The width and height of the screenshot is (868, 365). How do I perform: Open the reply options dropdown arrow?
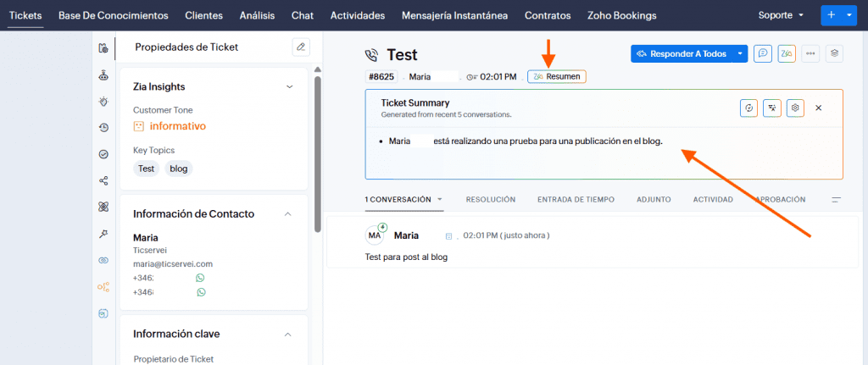point(740,53)
